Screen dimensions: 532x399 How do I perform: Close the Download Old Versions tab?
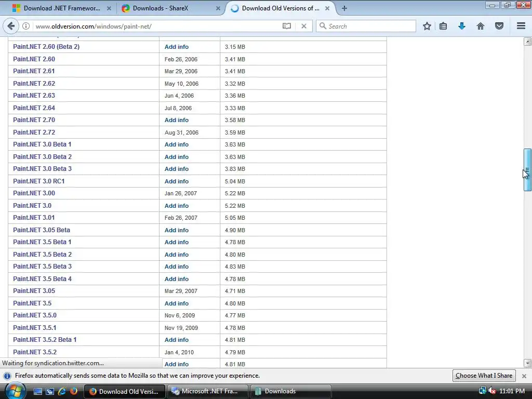(x=327, y=8)
